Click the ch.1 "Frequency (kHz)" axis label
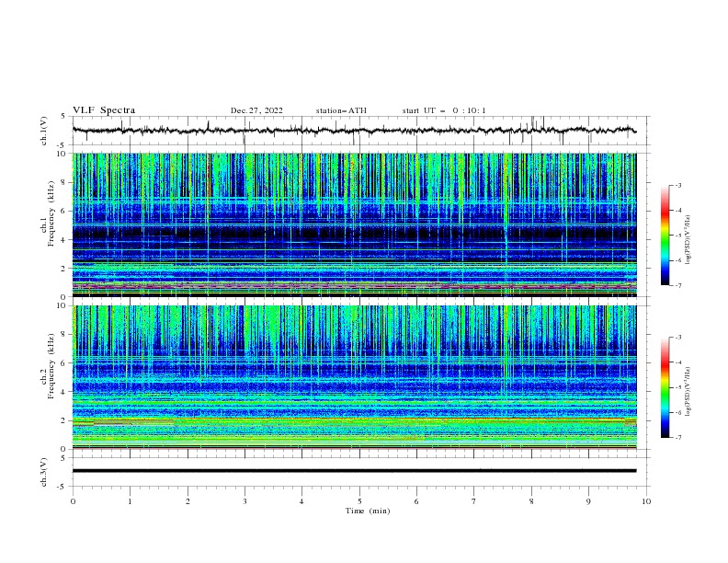 [51, 212]
